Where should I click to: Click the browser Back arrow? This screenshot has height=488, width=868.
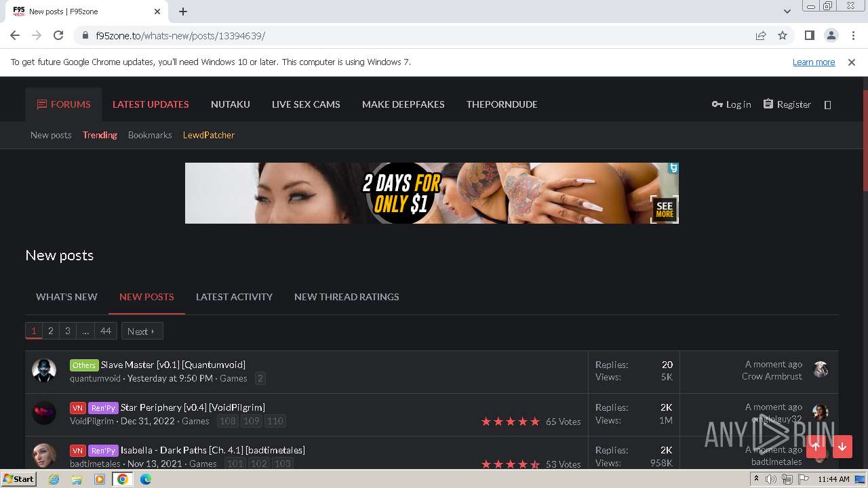[x=15, y=35]
